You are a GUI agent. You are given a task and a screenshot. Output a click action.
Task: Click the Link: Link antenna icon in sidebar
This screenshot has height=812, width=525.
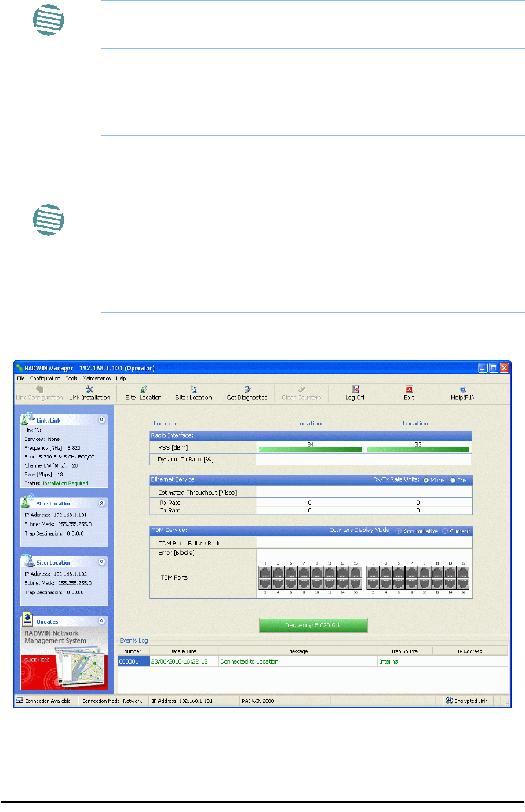(27, 418)
